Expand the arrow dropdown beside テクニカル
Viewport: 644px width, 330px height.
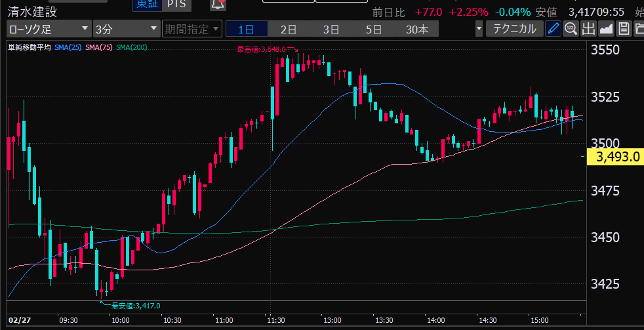tap(479, 29)
